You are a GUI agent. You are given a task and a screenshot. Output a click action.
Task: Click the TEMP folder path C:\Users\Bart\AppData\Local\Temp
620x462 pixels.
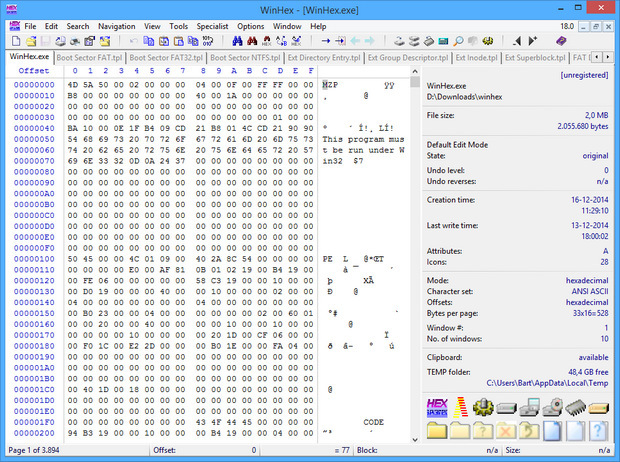click(547, 383)
